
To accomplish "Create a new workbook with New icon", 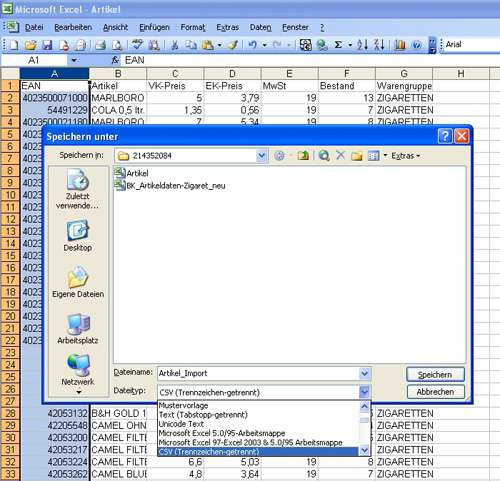I will pos(14,45).
